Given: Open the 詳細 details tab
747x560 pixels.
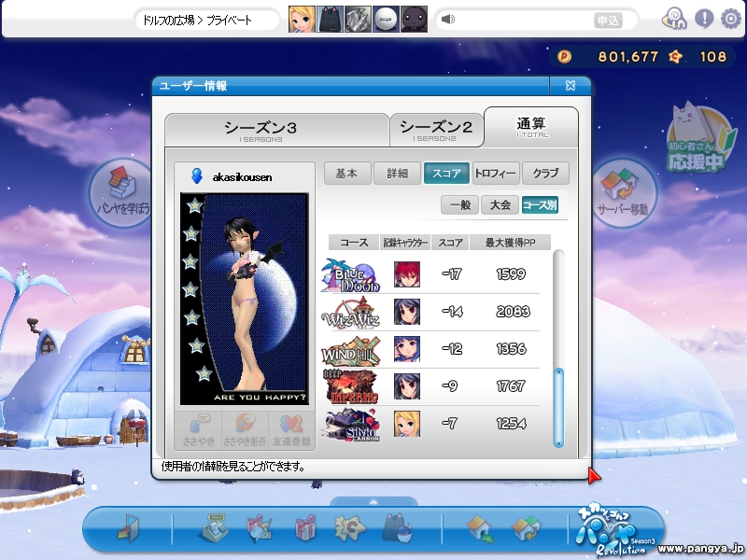Looking at the screenshot, I should point(398,174).
